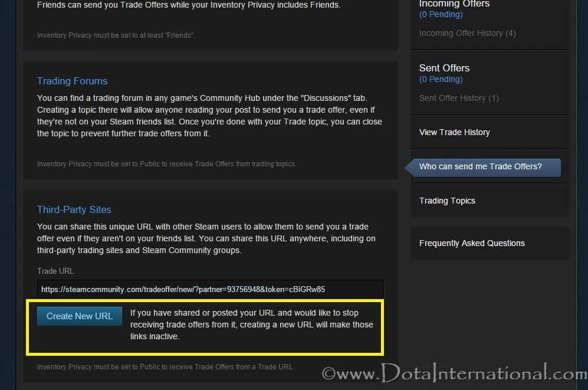
Task: Click note about Public privacy for trading topics
Action: click(x=166, y=164)
